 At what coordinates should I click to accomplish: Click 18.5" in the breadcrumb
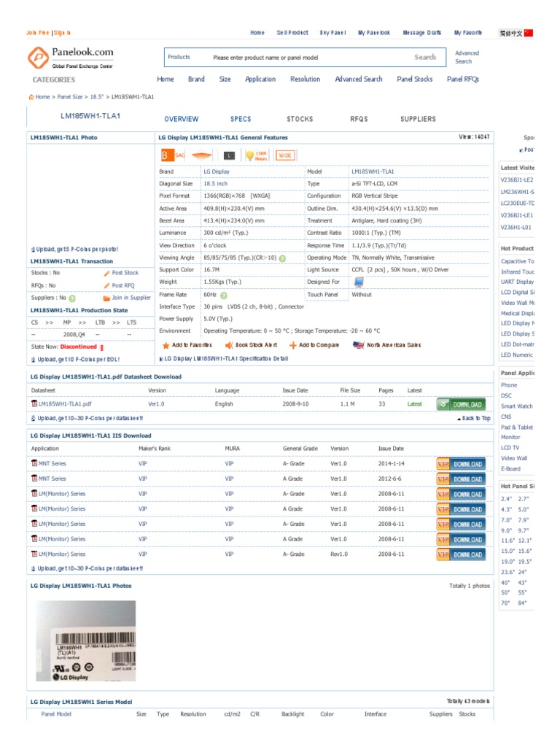pos(97,97)
